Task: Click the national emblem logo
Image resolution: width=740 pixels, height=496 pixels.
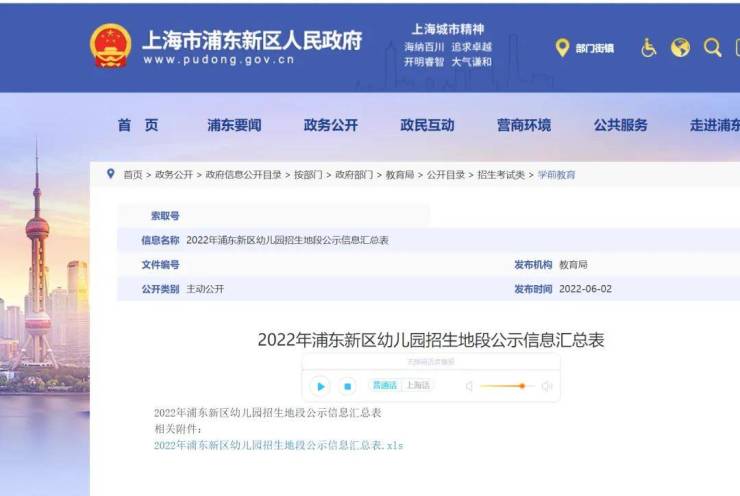Action: [x=110, y=46]
